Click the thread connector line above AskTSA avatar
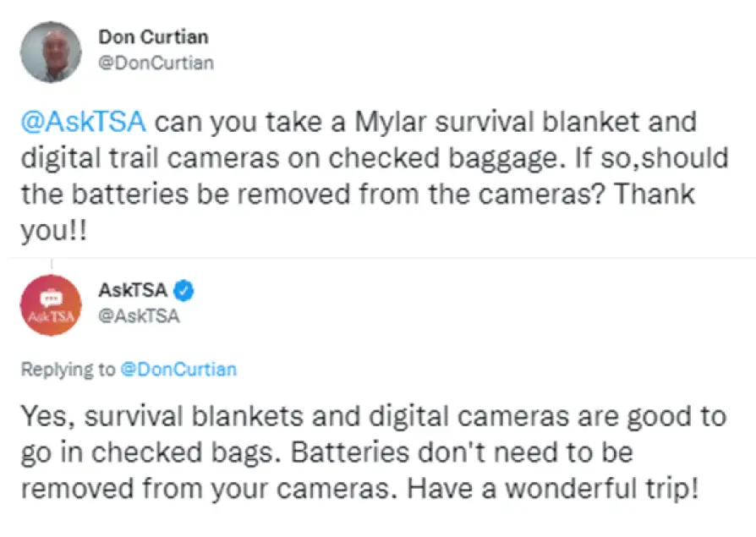Image resolution: width=756 pixels, height=537 pixels. (51, 264)
